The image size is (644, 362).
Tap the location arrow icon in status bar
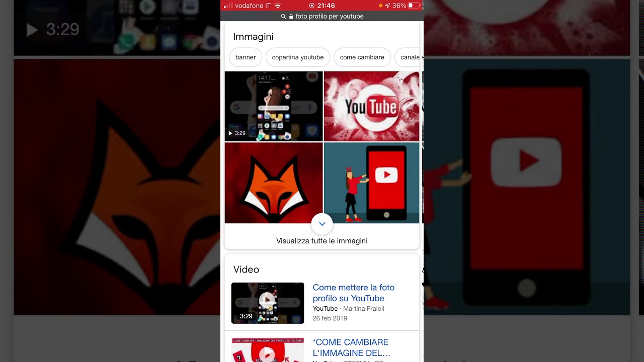[x=387, y=6]
